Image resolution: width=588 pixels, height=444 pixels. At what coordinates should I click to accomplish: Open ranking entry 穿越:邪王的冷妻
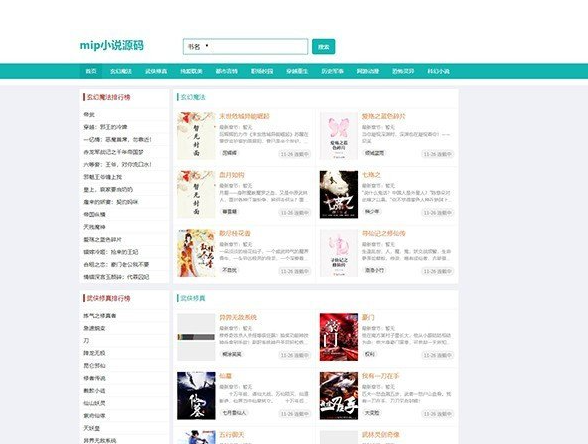[105, 127]
